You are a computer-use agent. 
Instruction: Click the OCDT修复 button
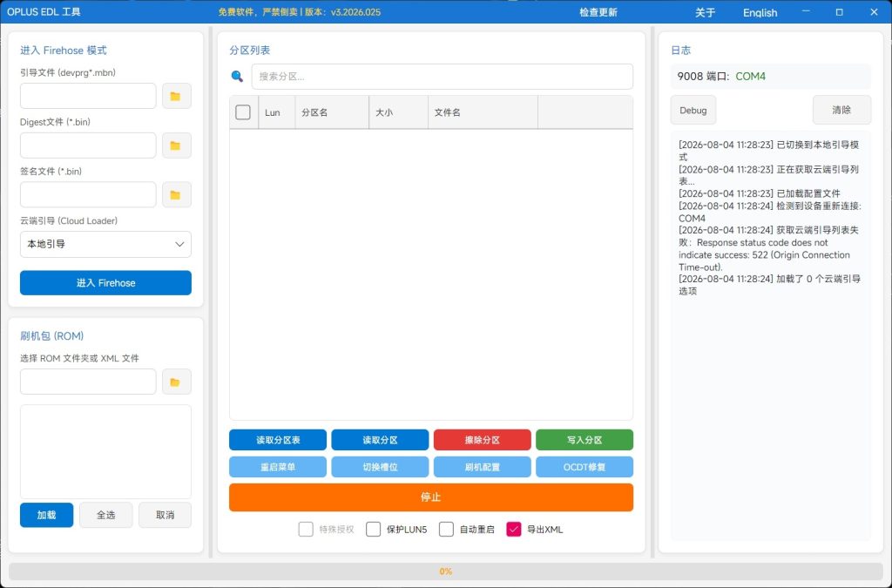[x=585, y=467]
